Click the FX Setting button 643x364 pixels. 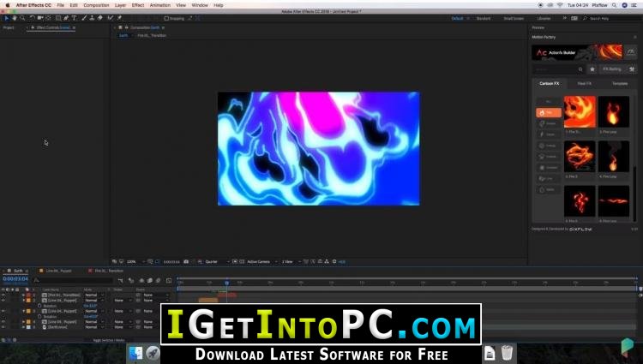click(x=612, y=69)
